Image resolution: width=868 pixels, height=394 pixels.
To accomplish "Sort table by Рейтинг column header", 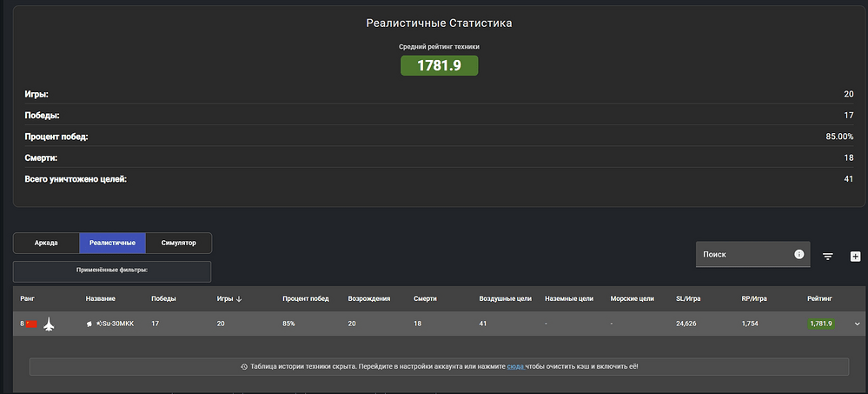I will tap(819, 298).
